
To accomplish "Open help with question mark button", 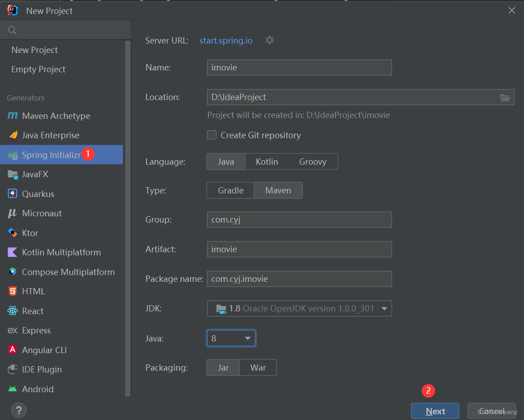I will click(x=19, y=410).
